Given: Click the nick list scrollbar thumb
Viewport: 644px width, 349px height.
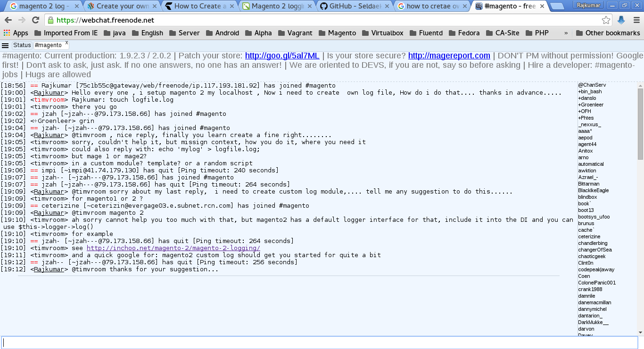Looking at the screenshot, I should [641, 124].
